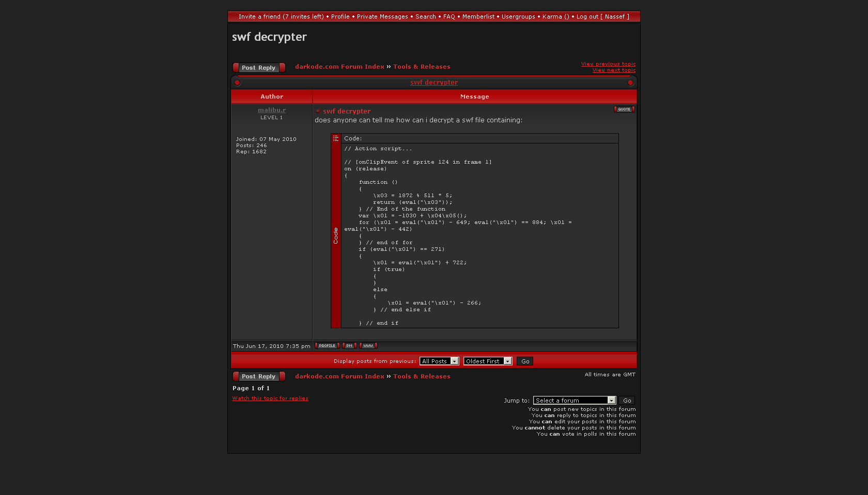Click the PM icon below the post

pyautogui.click(x=349, y=346)
